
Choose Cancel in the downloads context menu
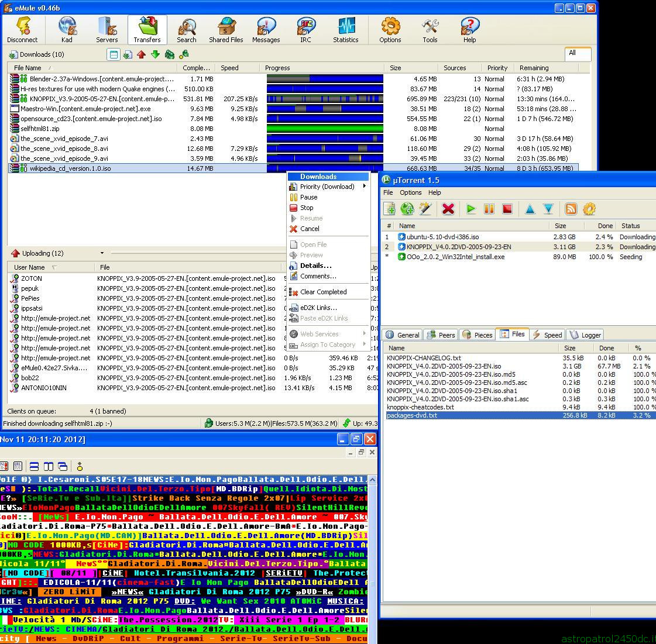coord(328,229)
